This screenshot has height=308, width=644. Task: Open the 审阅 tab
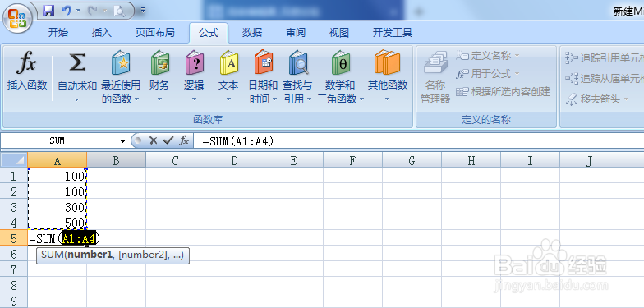point(296,33)
